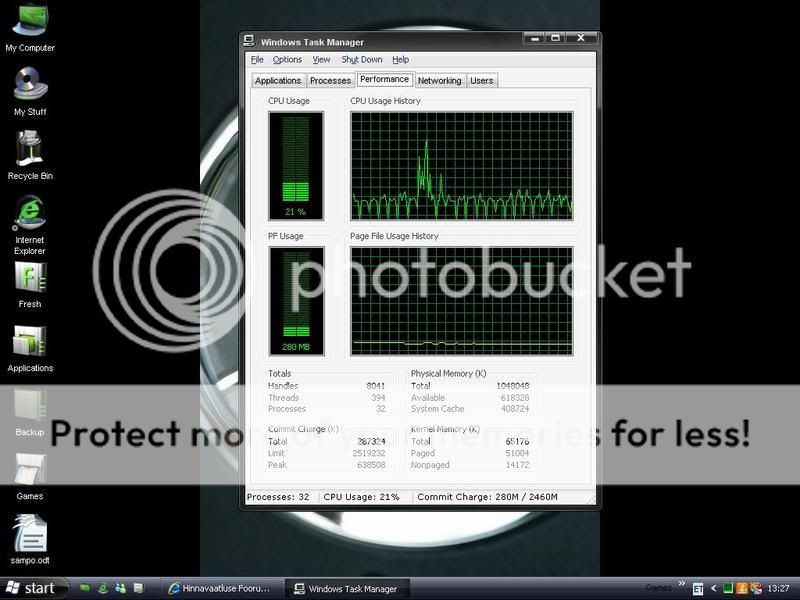The image size is (800, 600).
Task: Open the View menu
Action: (x=321, y=60)
